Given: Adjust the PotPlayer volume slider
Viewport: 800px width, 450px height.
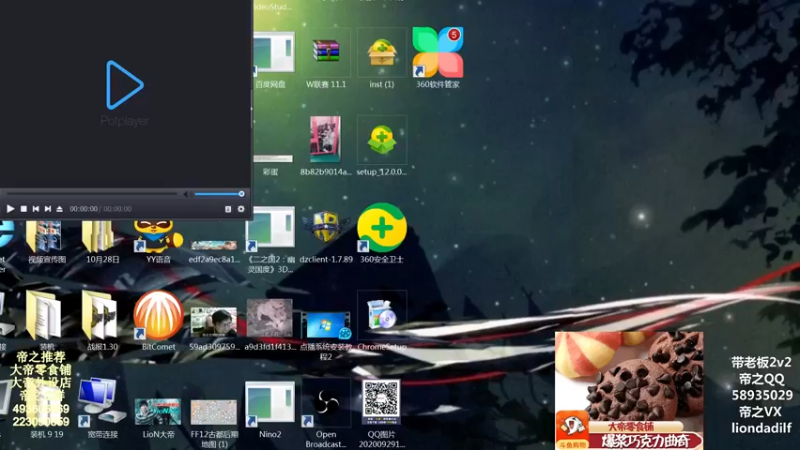Looking at the screenshot, I should click(218, 194).
